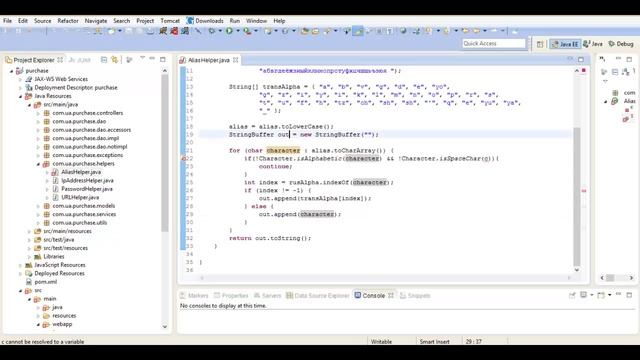Open IpAddressHelper.java in tree
Image resolution: width=640 pixels, height=360 pixels.
(x=87, y=180)
